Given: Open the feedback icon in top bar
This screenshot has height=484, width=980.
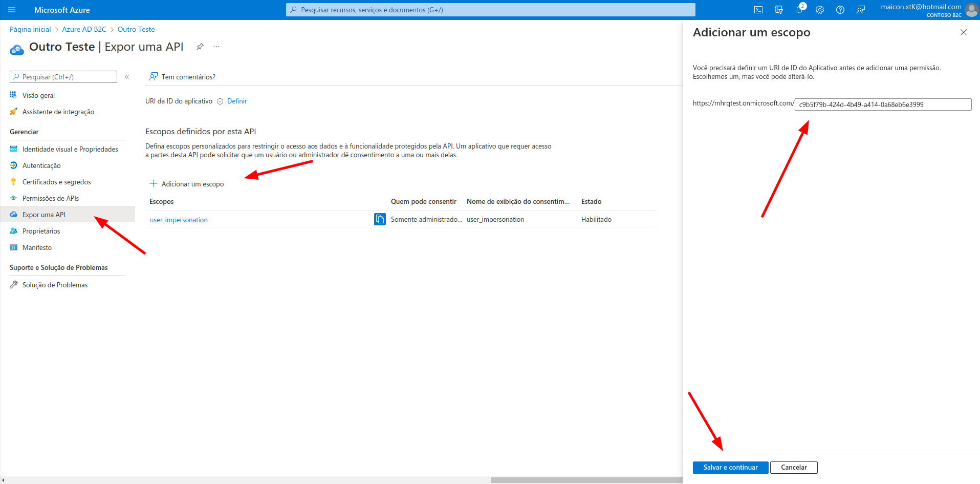Looking at the screenshot, I should pyautogui.click(x=861, y=10).
